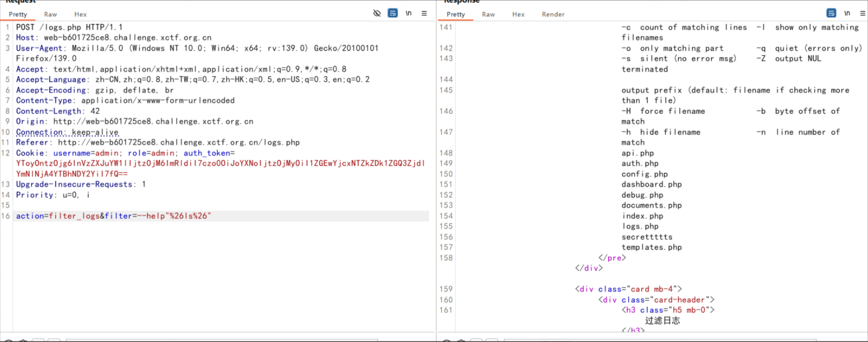Click "-s silent (no error msg)" in response
The width and height of the screenshot is (868, 342).
coord(679,59)
